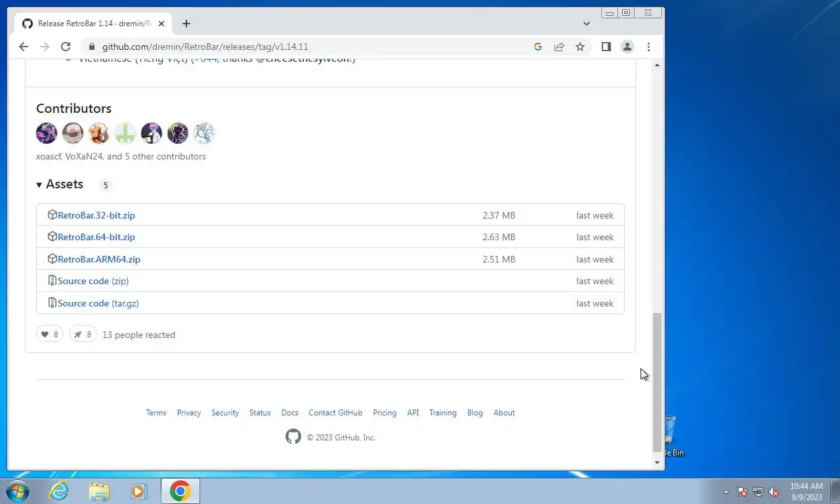Screen dimensions: 840x504
Task: Open the Privacy footer link
Action: (x=189, y=413)
